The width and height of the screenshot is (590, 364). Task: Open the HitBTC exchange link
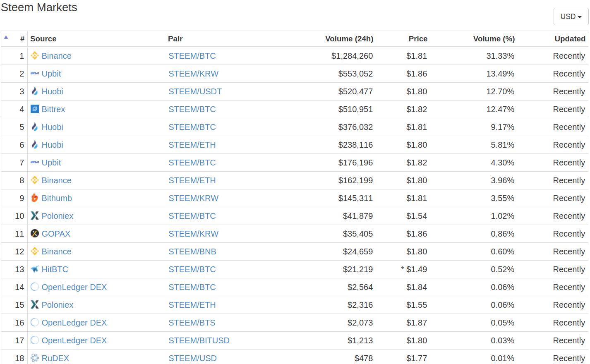tap(55, 269)
